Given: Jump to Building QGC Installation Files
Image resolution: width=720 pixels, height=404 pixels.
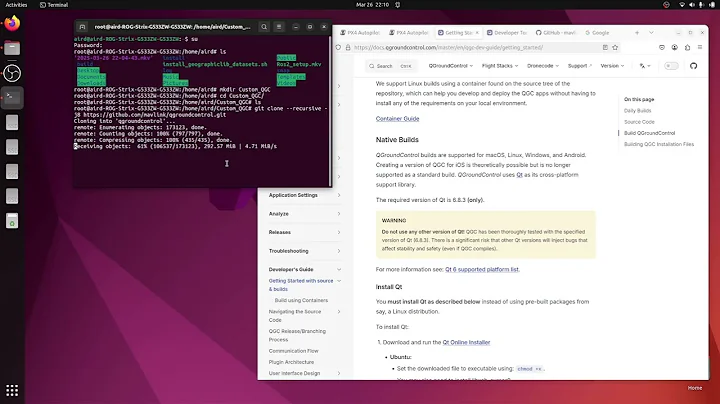Looking at the screenshot, I should coord(659,144).
